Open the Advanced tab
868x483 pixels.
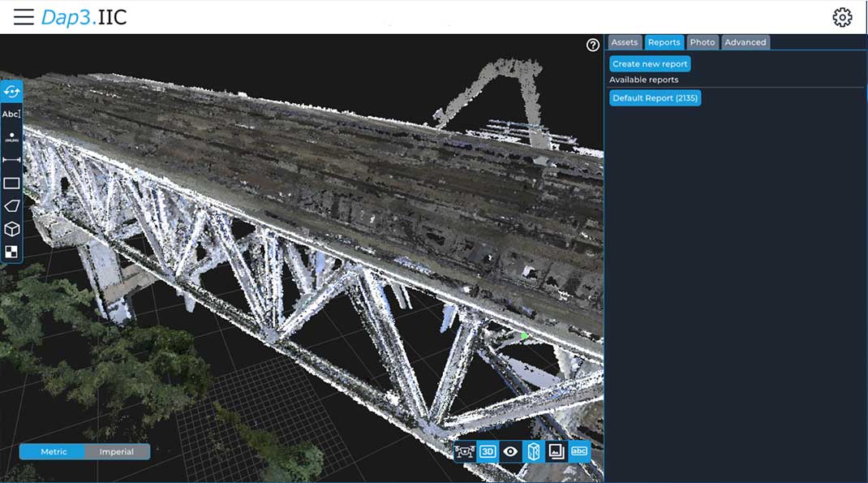click(x=745, y=42)
